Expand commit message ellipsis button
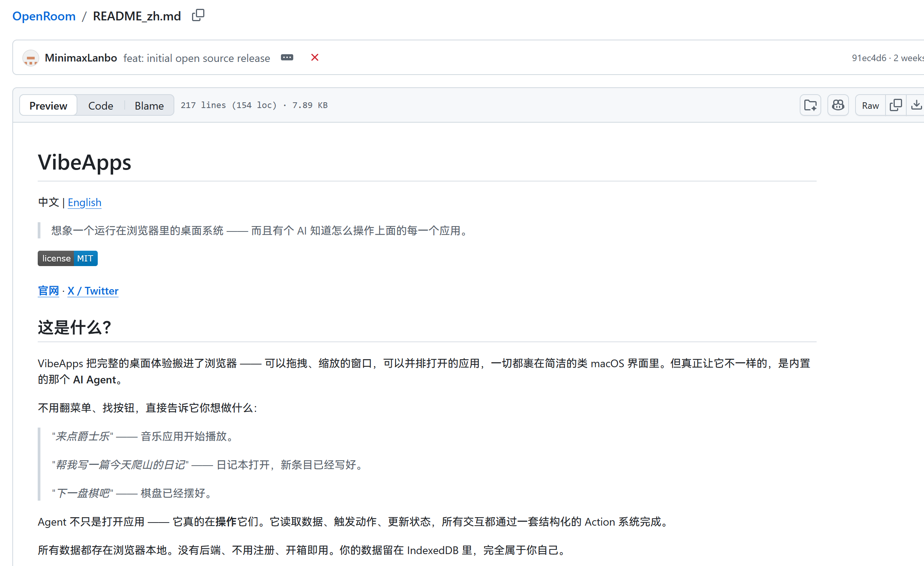The image size is (924, 566). tap(287, 58)
